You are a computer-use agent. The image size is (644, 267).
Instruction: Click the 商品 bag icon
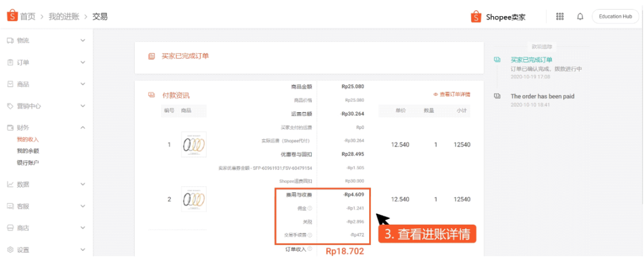click(x=11, y=84)
